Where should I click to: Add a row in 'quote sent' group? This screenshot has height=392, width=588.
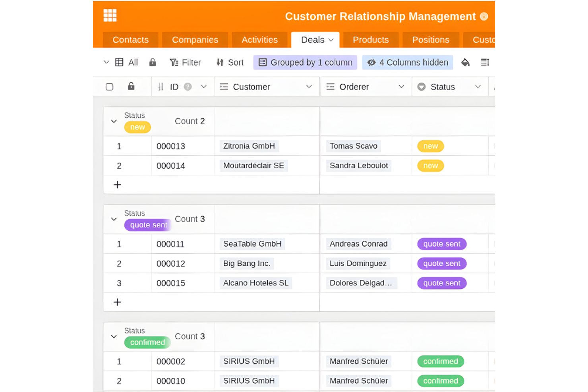(x=117, y=302)
